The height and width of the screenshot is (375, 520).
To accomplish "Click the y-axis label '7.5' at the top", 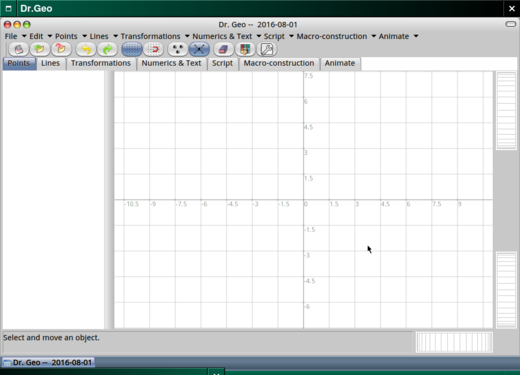I will pos(309,76).
